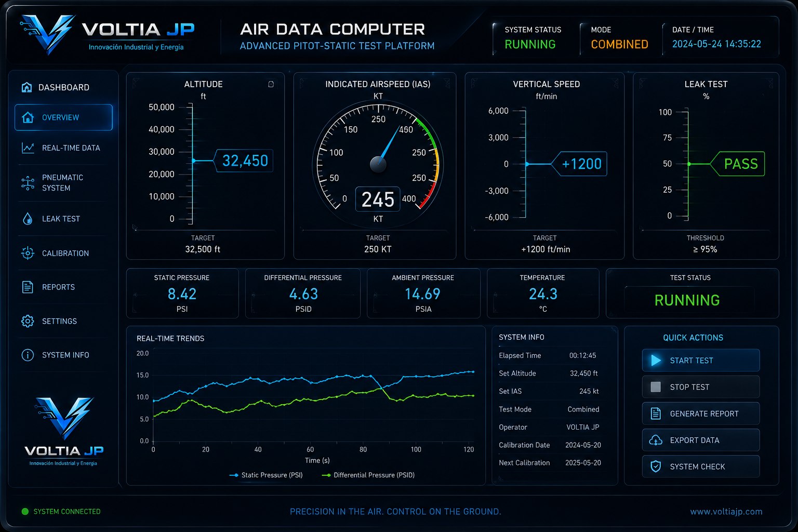Click the Reports document icon
The height and width of the screenshot is (532, 798).
28,287
